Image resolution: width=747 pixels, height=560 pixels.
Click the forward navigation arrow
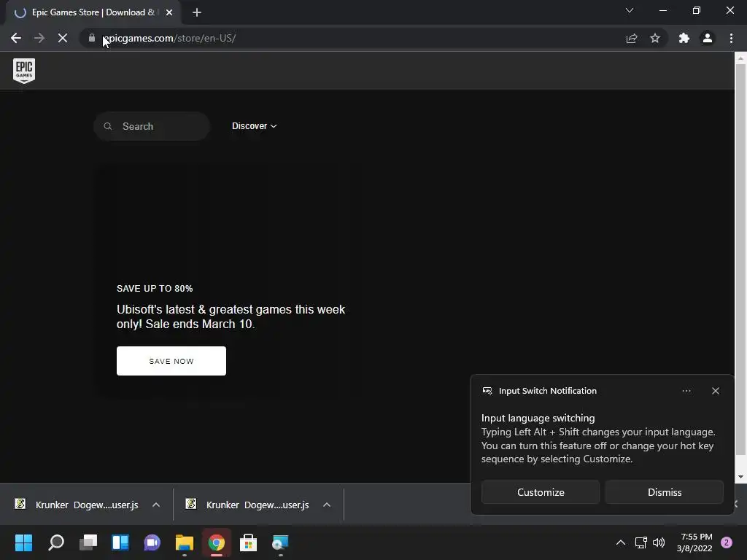pos(39,38)
